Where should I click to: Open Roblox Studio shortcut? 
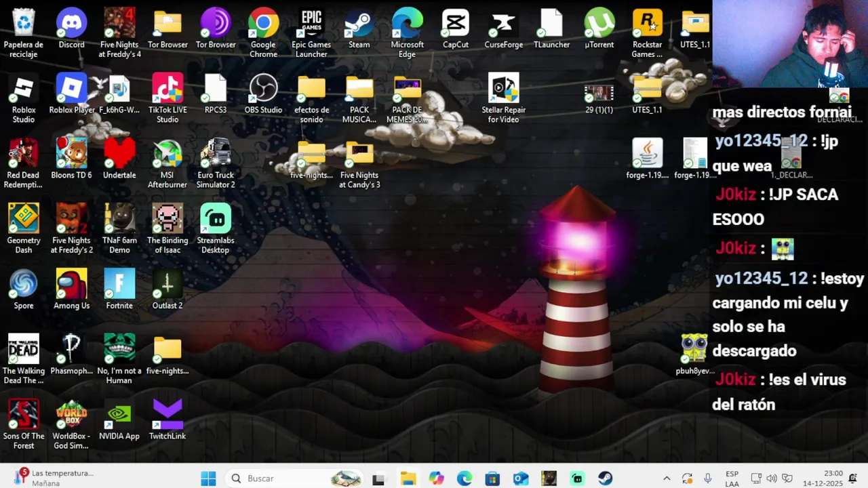[x=24, y=99]
